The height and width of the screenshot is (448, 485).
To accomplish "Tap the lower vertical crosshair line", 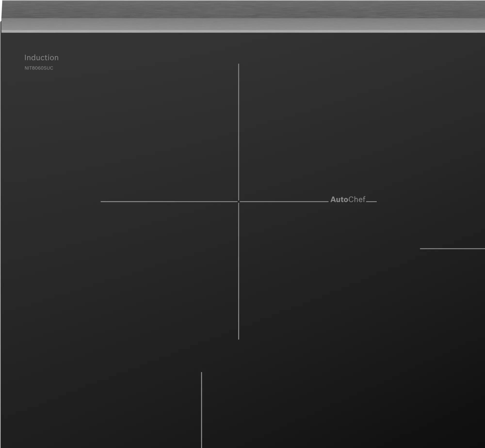I will point(238,272).
